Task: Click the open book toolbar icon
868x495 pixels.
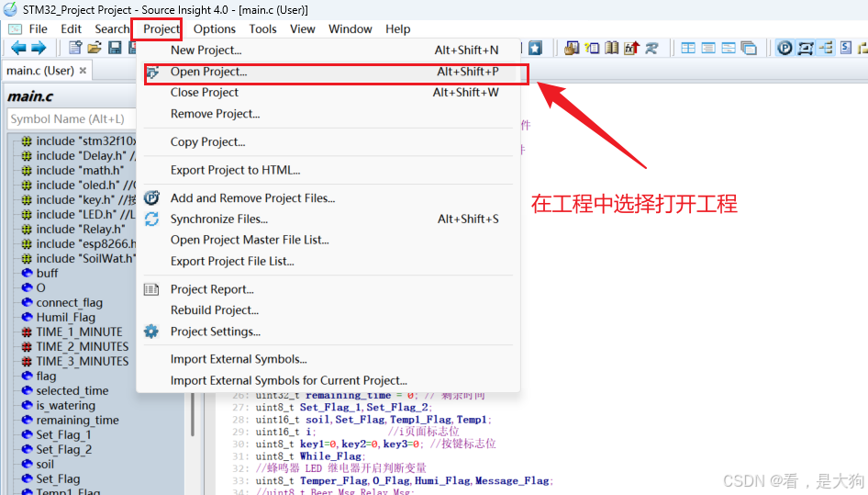Action: (612, 49)
